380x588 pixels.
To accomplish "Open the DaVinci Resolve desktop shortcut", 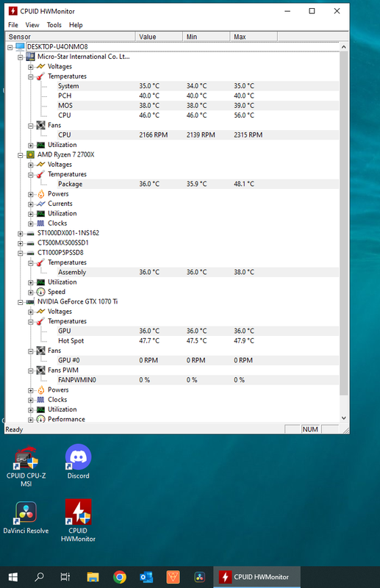I will click(26, 518).
